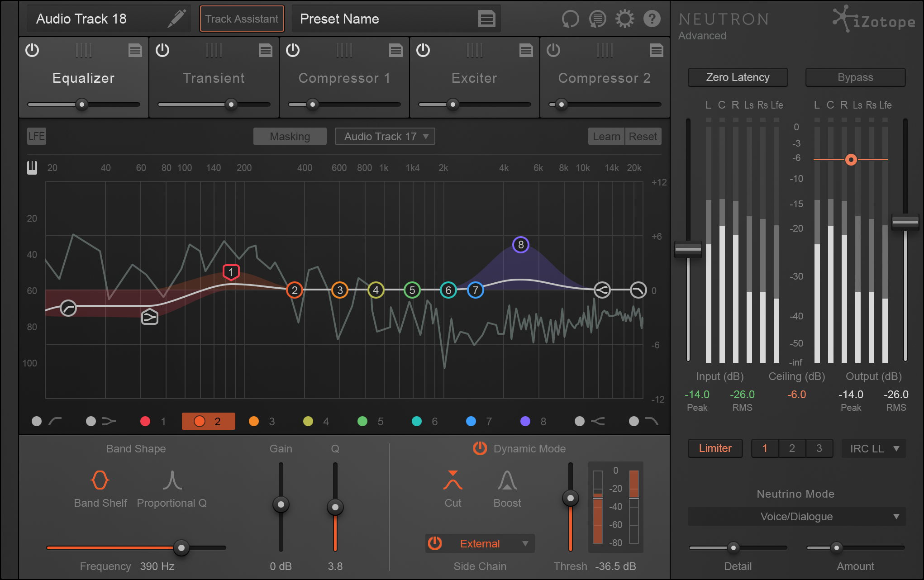Open the Transient module preset list icon
Image resolution: width=924 pixels, height=580 pixels.
(x=265, y=50)
